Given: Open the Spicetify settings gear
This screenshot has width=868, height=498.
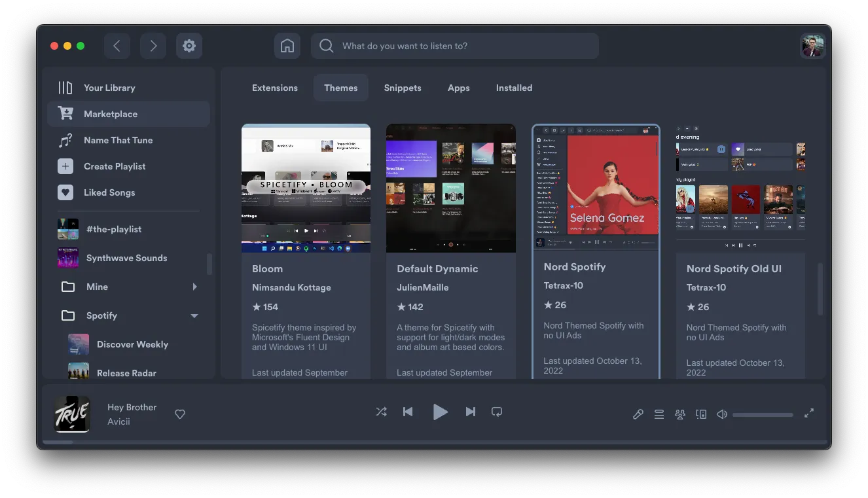Looking at the screenshot, I should click(189, 46).
